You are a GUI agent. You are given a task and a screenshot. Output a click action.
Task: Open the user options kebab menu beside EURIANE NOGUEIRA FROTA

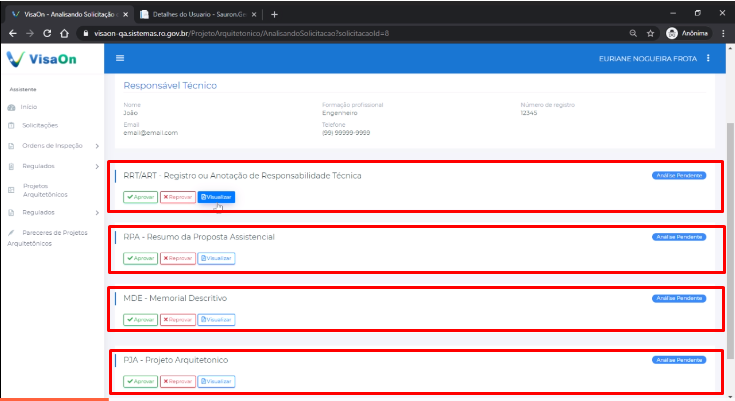(708, 58)
